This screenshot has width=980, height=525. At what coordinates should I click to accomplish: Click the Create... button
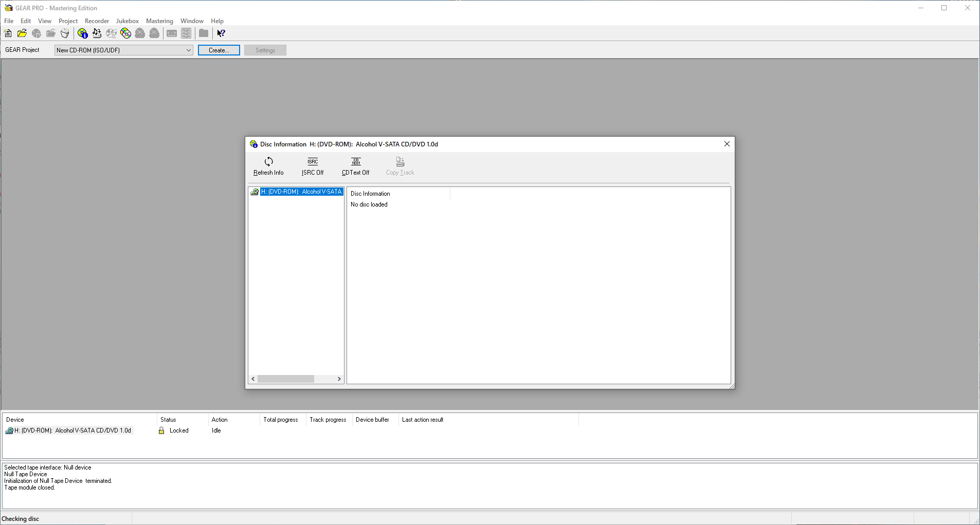tap(219, 50)
